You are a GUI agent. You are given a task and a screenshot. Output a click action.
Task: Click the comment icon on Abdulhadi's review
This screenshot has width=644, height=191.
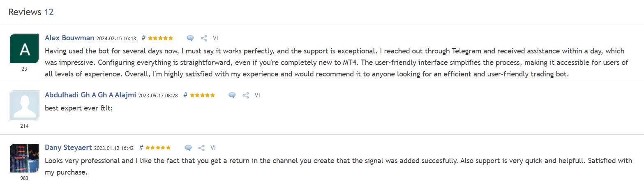pyautogui.click(x=232, y=95)
